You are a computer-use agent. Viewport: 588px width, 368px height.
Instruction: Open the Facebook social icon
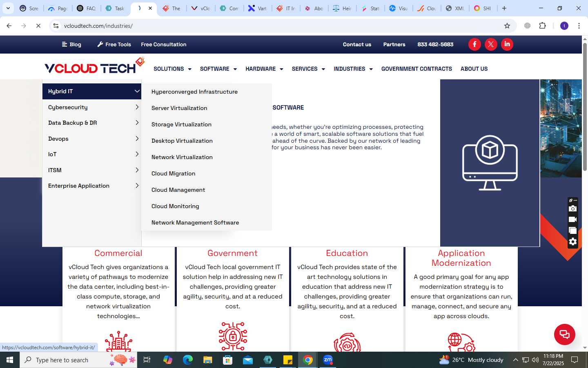(474, 44)
